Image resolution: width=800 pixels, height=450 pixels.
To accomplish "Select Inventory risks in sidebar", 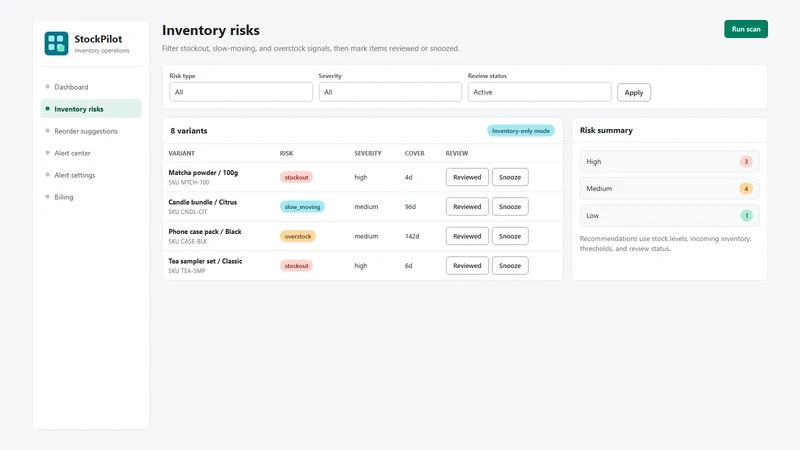I will 91,109.
